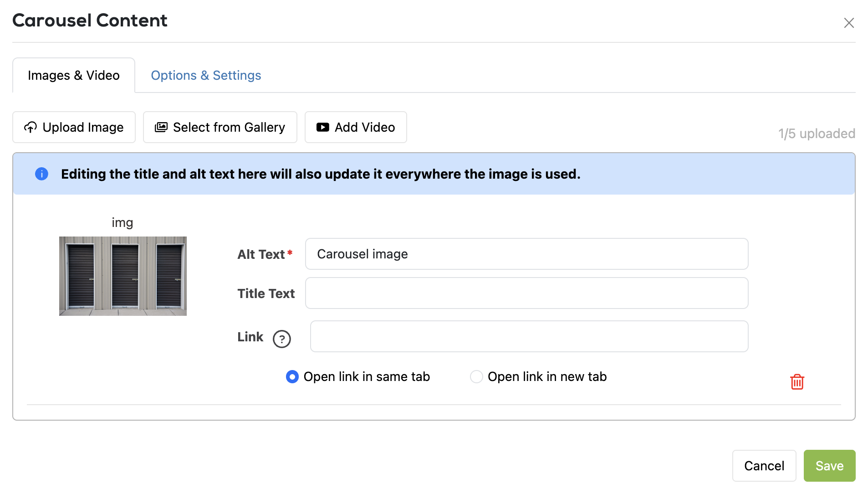Switch to the Options & Settings tab

206,75
